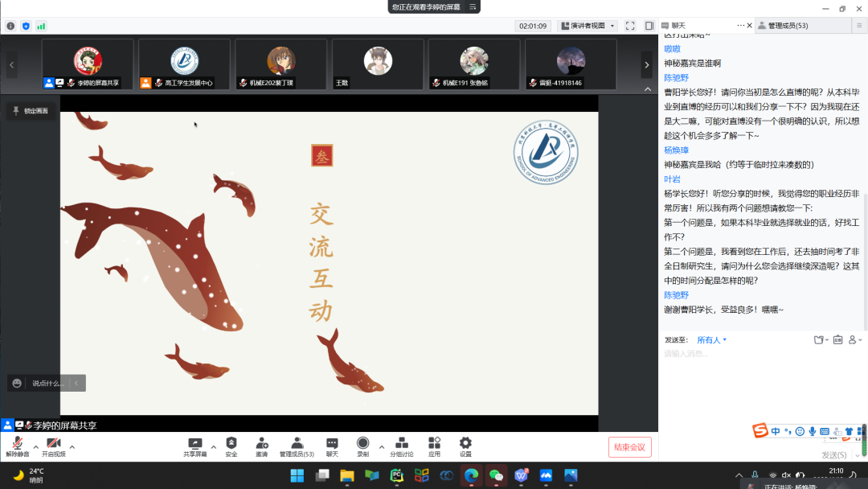This screenshot has width=868, height=489.
Task: Unmute microphone with 解除静音
Action: pos(17,444)
